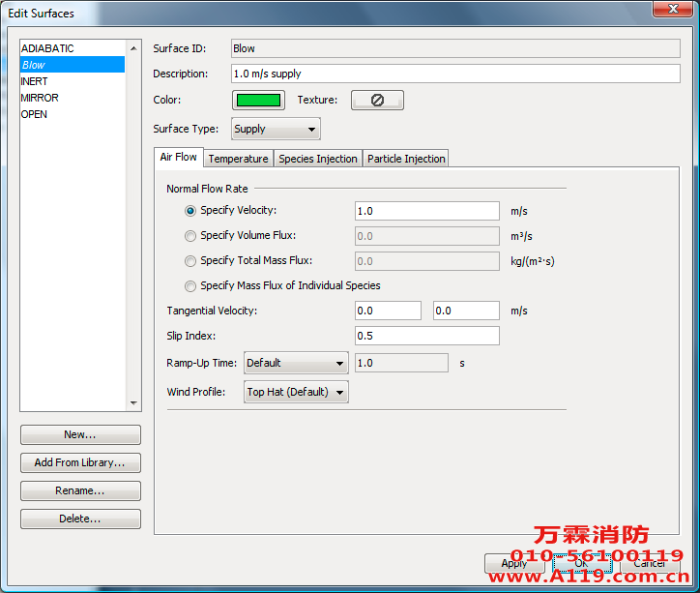
Task: Click the surface list scroll down arrow
Action: pyautogui.click(x=134, y=403)
